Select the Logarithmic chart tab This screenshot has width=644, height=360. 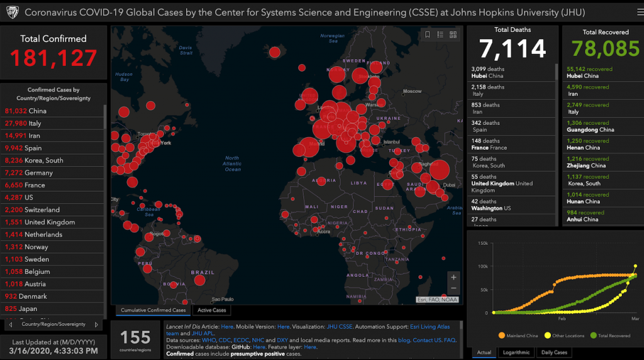tap(516, 352)
